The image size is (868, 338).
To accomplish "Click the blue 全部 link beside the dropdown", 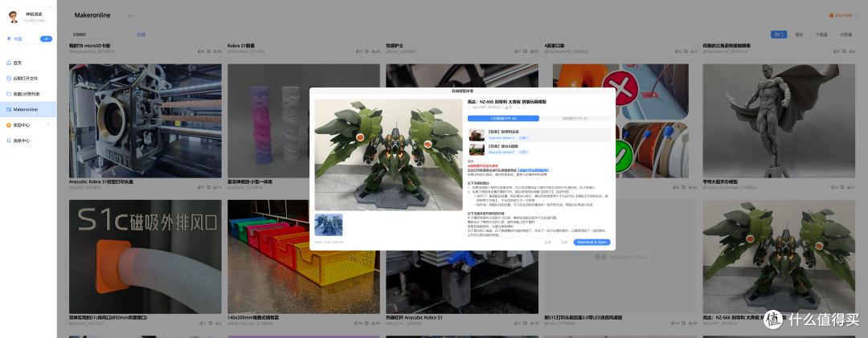I will (x=141, y=35).
